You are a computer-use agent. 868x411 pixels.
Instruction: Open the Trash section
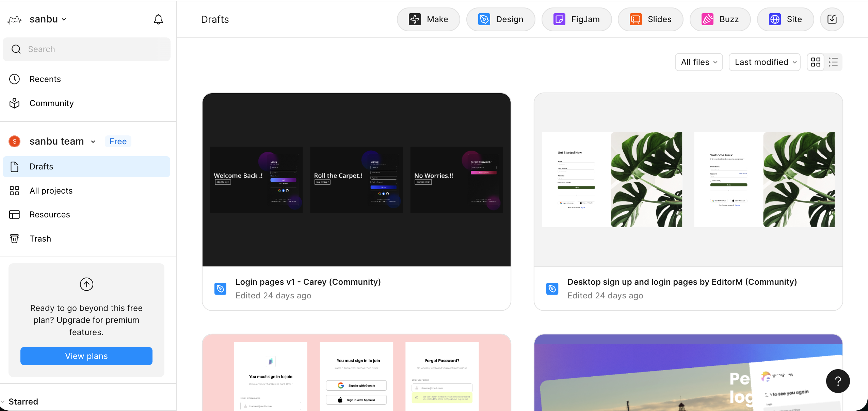40,239
